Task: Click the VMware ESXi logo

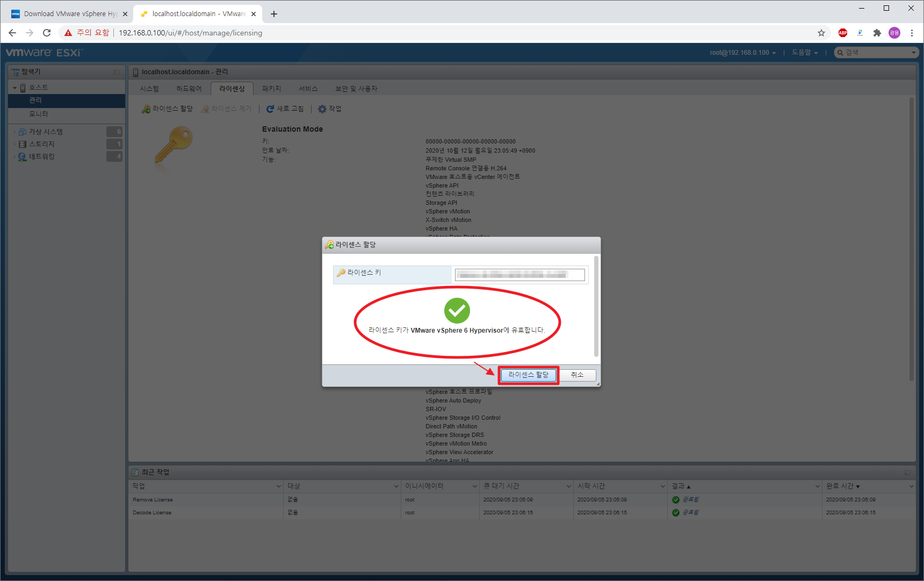Action: [44, 53]
